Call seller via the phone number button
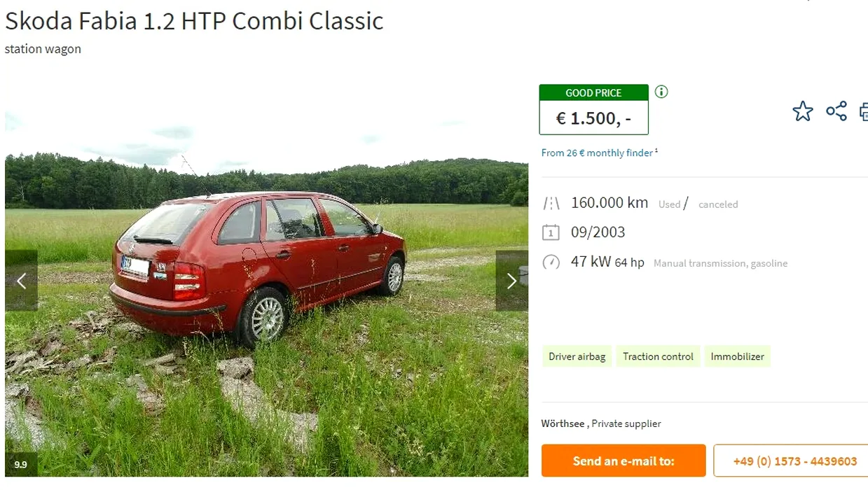Viewport: 868px width, 490px height. click(792, 461)
